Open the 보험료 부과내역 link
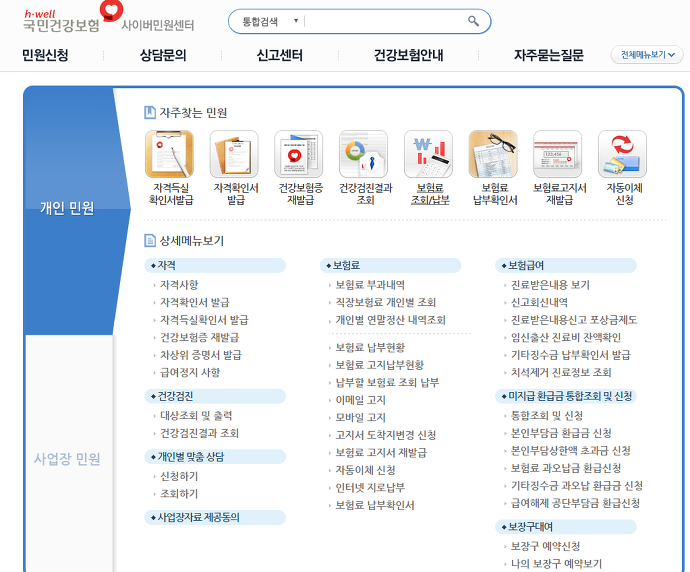 tap(370, 285)
